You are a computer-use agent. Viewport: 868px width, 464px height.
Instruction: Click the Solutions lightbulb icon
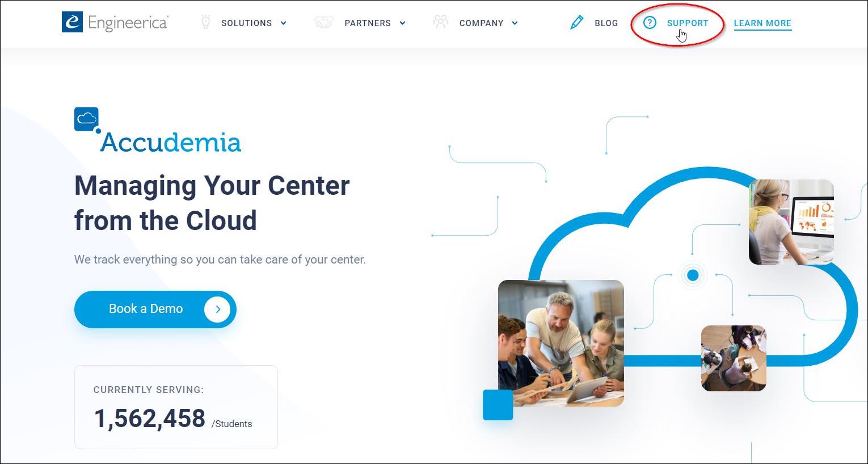pos(206,22)
